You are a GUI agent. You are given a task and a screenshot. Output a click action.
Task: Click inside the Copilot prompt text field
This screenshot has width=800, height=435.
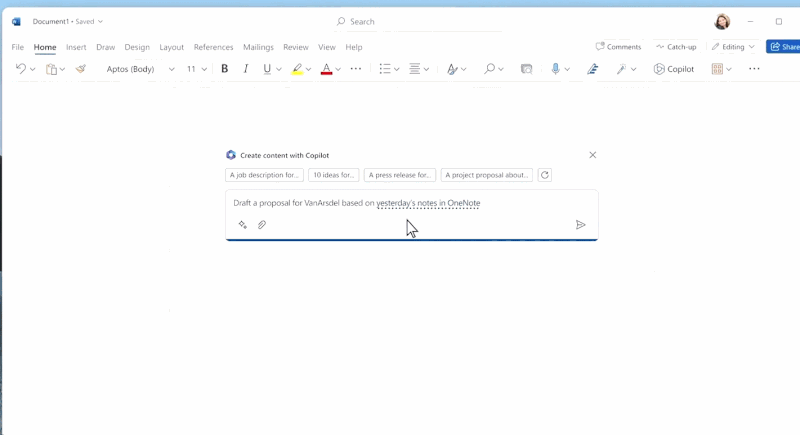[x=400, y=203]
